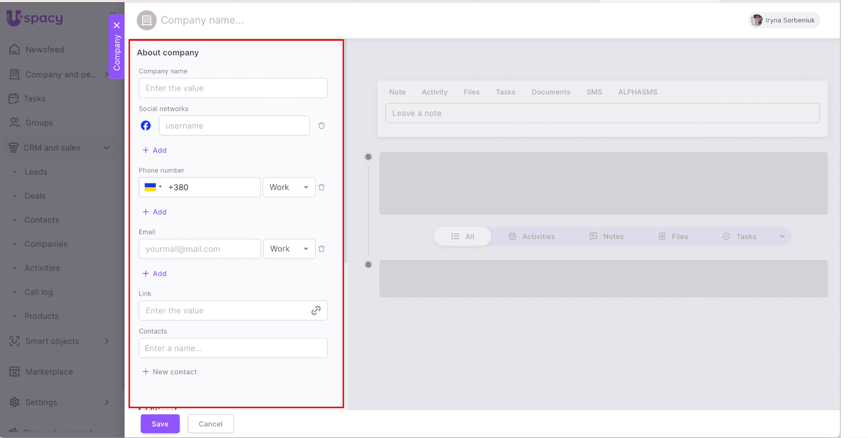This screenshot has height=438, width=868.
Task: Add another social network
Action: [155, 150]
